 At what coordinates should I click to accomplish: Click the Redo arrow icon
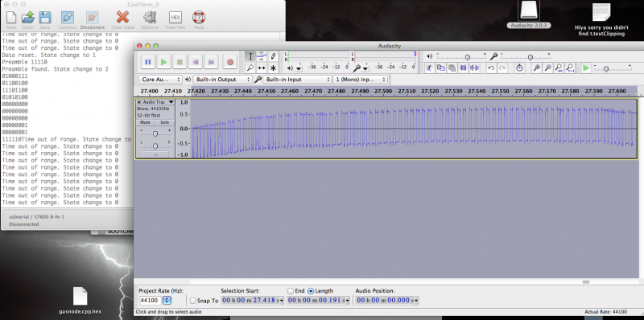tap(502, 68)
